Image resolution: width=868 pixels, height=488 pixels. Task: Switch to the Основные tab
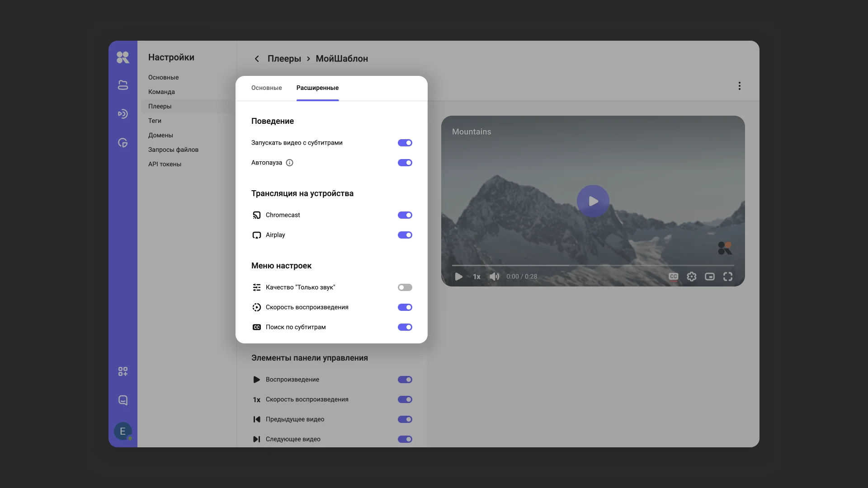click(266, 88)
